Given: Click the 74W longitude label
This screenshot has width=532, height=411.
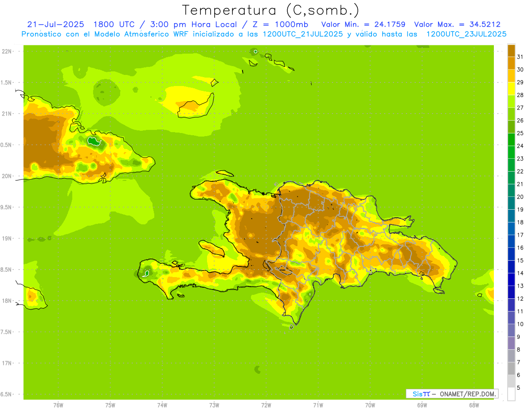Looking at the screenshot, I should pos(162,405).
